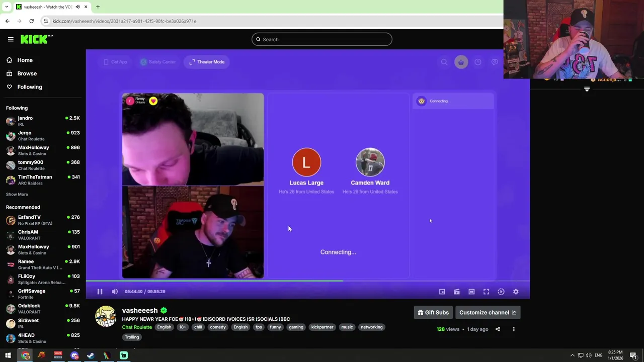Select the comedy tag
Screen dimensions: 644x362
[x=218, y=327]
